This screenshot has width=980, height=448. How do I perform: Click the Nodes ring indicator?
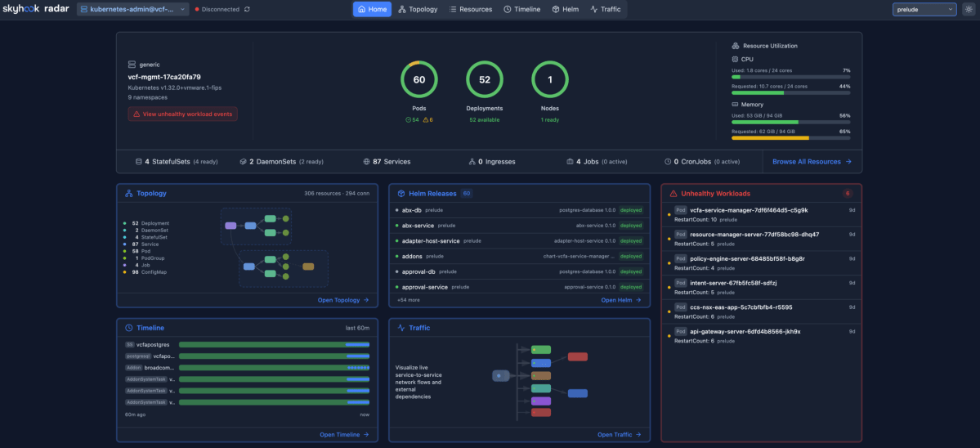pyautogui.click(x=550, y=80)
